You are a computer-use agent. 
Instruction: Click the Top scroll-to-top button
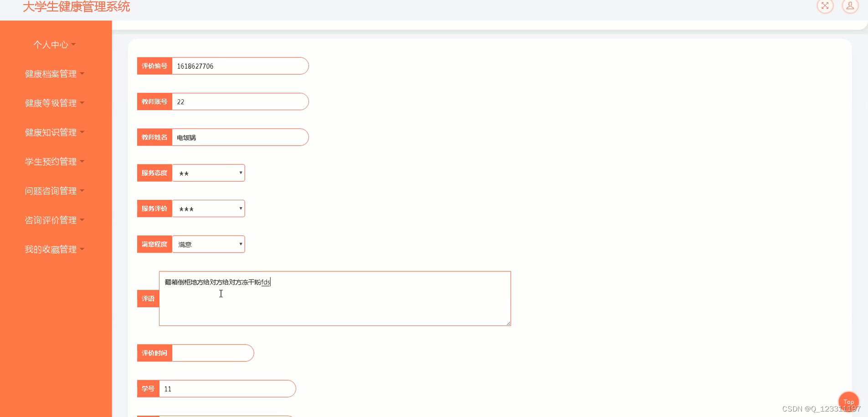pyautogui.click(x=848, y=402)
